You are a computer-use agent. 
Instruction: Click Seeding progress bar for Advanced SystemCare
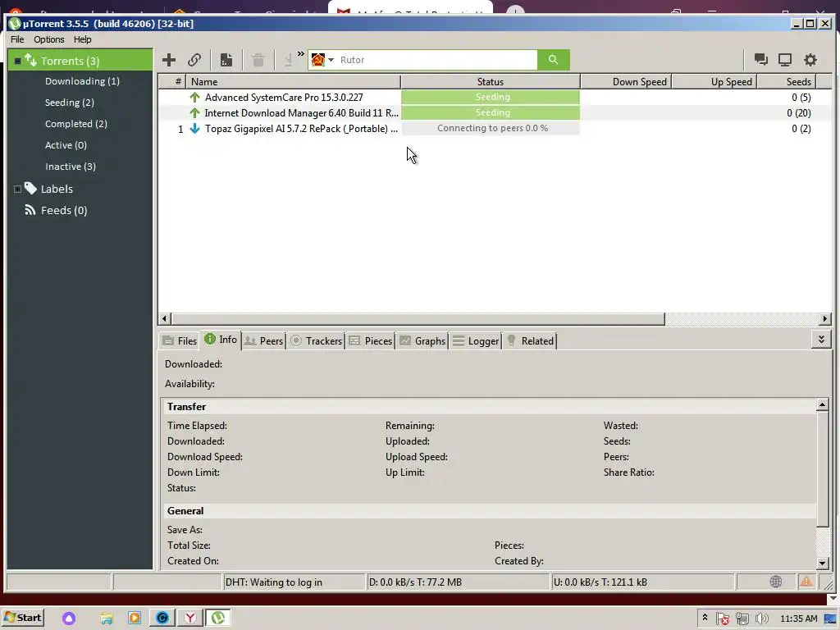[x=491, y=97]
